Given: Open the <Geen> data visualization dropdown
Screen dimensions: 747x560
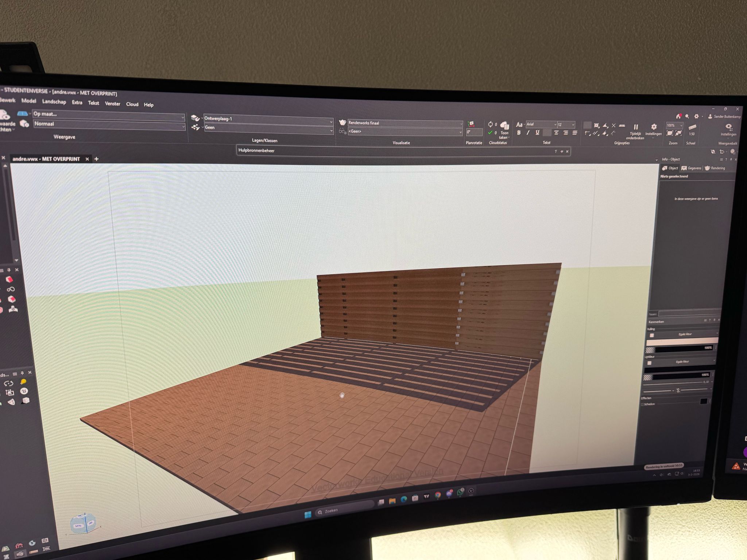Looking at the screenshot, I should (405, 131).
